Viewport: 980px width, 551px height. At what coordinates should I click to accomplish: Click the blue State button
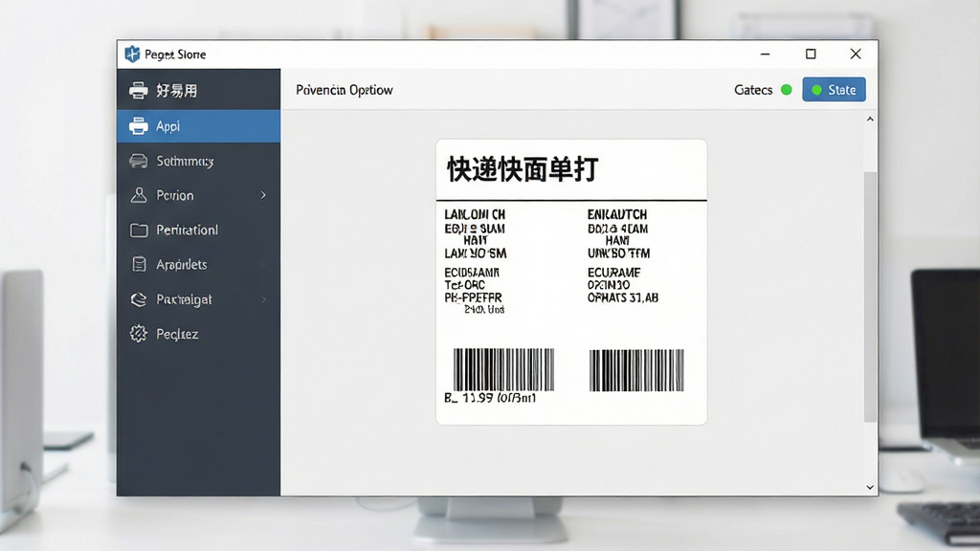coord(834,90)
